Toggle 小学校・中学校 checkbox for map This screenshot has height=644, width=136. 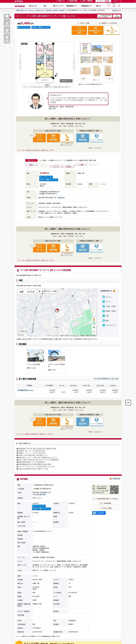pyautogui.click(x=100, y=306)
